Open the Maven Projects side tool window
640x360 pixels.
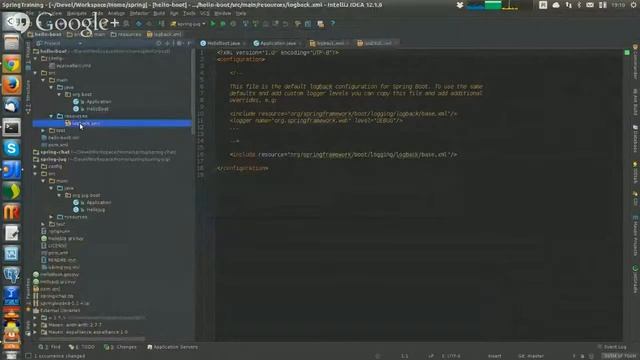[x=635, y=237]
